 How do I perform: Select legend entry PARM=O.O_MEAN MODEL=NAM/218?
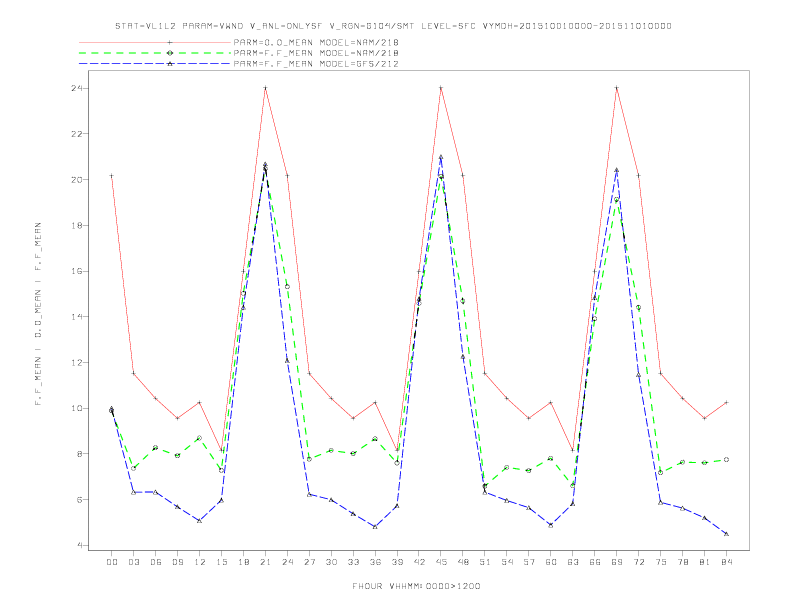tap(316, 42)
